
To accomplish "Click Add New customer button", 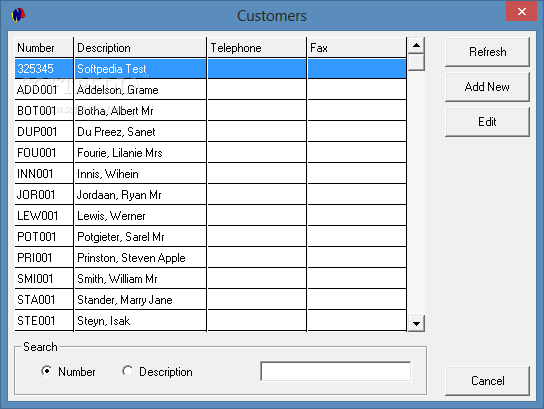I will (487, 87).
